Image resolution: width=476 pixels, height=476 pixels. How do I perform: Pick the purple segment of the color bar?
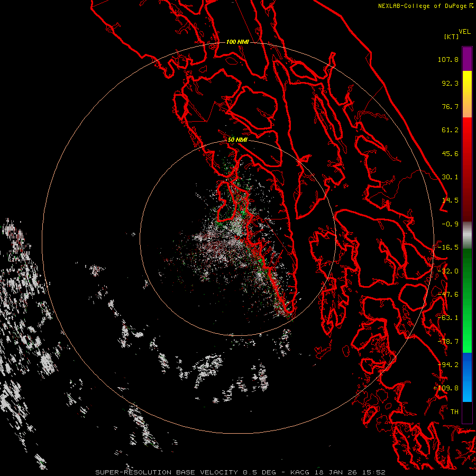pyautogui.click(x=467, y=59)
